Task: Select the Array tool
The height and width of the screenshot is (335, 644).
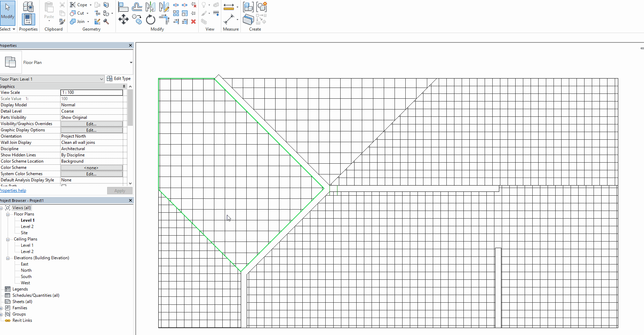Action: 176,13
